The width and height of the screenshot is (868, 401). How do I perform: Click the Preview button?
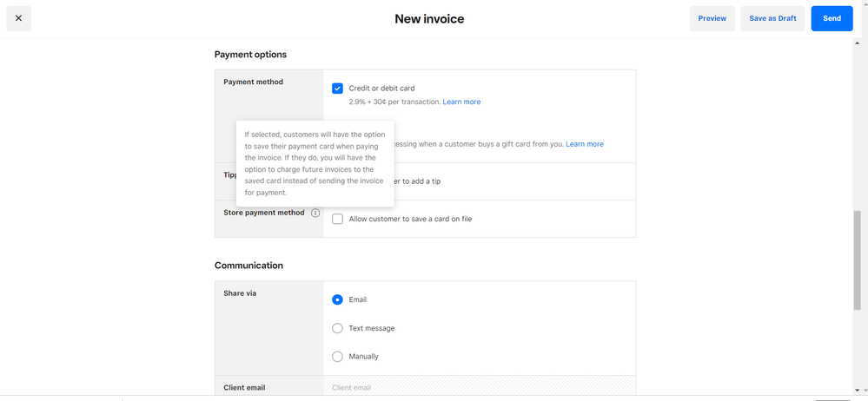(x=712, y=18)
